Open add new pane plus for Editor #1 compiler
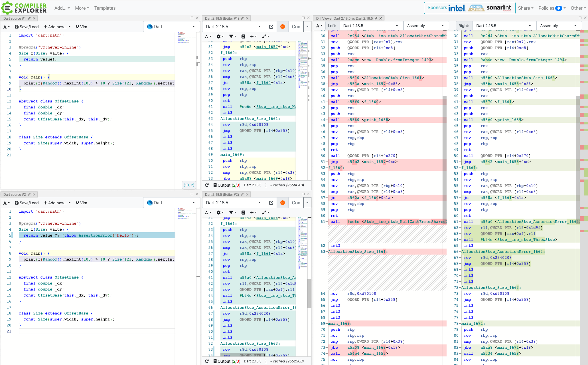This screenshot has width=588, height=365. point(254,36)
